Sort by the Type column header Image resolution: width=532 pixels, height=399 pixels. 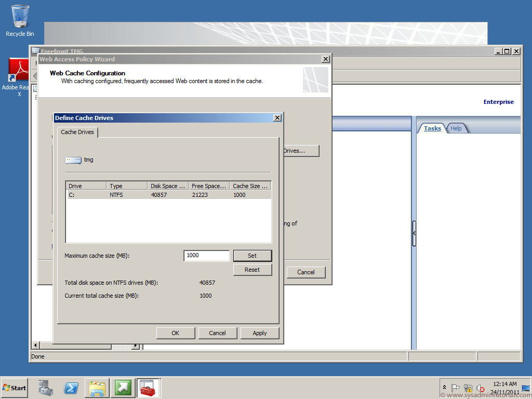[127, 186]
